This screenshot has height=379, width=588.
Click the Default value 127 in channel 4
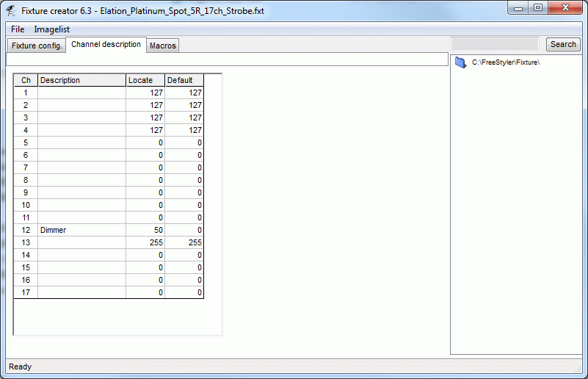(184, 130)
